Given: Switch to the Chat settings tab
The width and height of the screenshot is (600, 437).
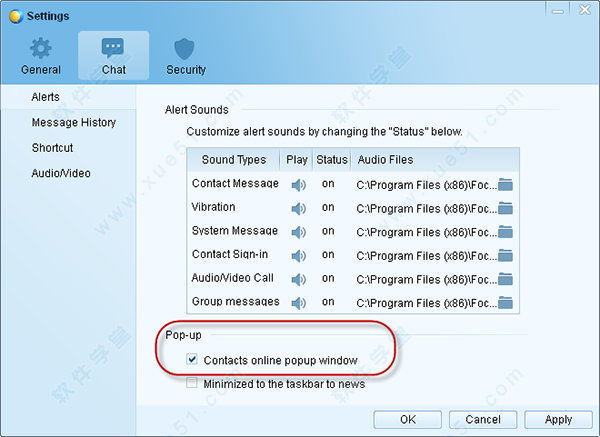Looking at the screenshot, I should coord(114,55).
